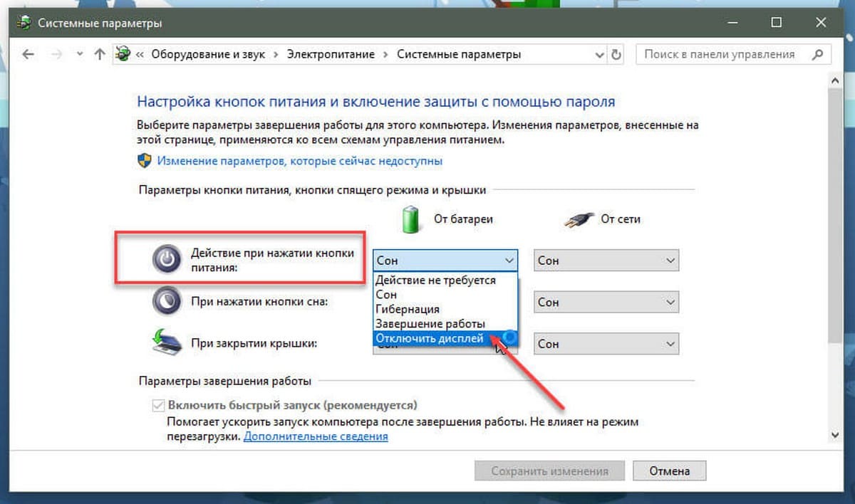Click vertical scrollbar down arrow
855x504 pixels.
point(835,434)
